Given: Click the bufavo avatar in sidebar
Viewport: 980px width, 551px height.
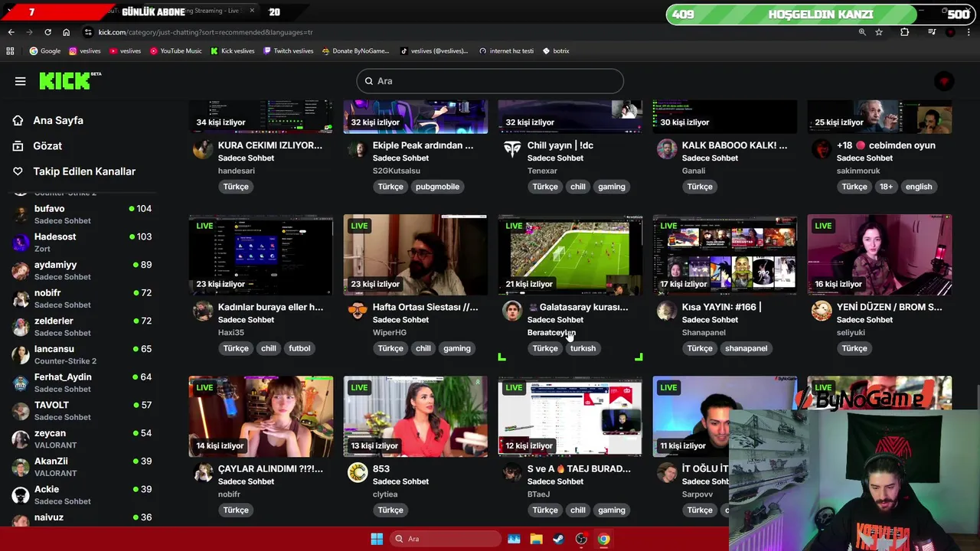Looking at the screenshot, I should coord(21,214).
